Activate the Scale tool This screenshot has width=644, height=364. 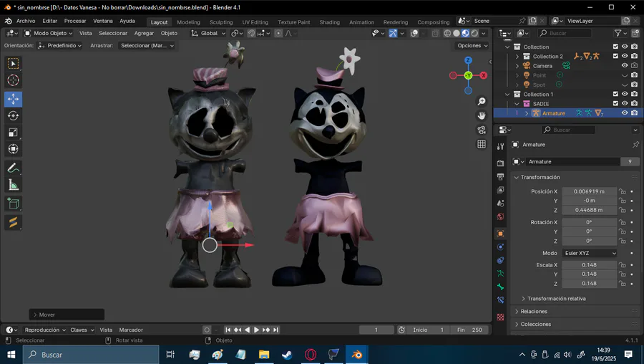pyautogui.click(x=13, y=133)
